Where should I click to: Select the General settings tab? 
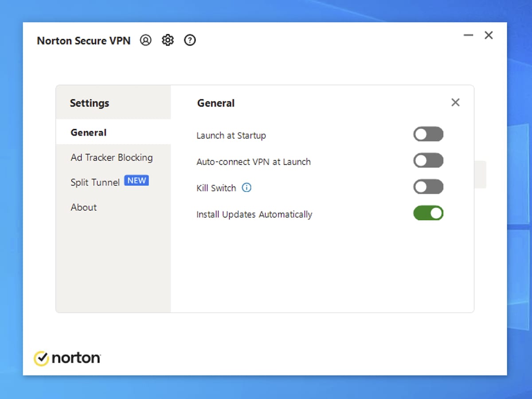(x=113, y=132)
